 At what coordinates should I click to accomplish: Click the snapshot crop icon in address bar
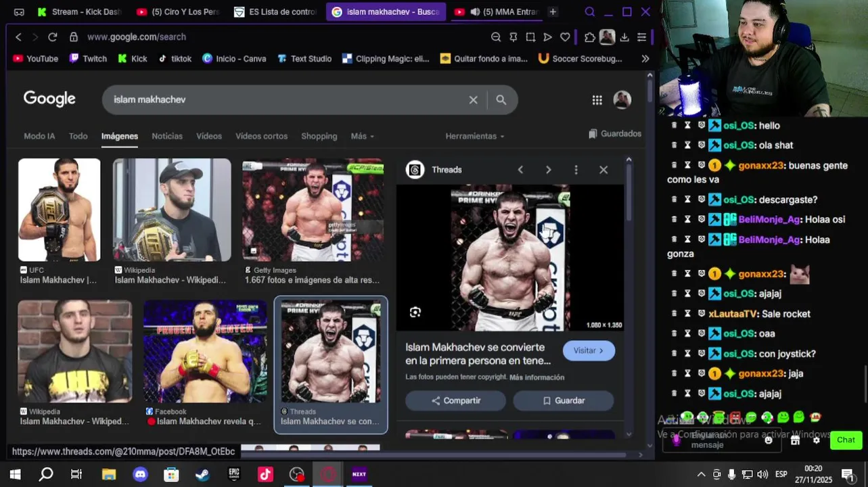click(530, 37)
